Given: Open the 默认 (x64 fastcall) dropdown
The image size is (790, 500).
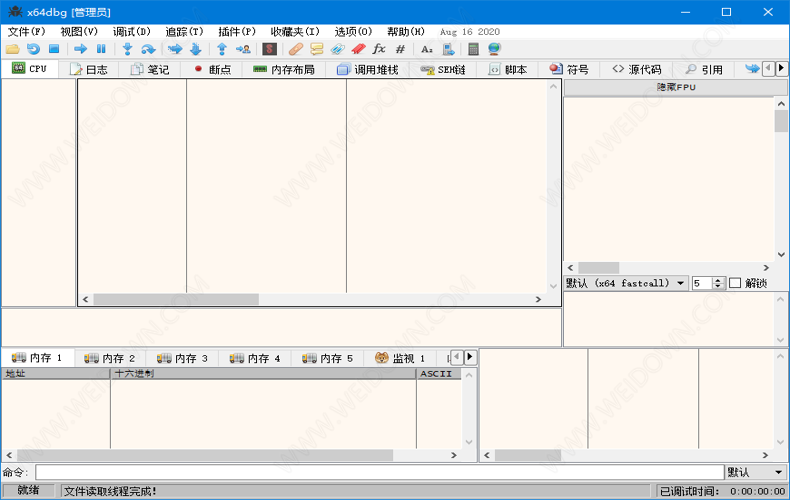Looking at the screenshot, I should coord(626,283).
